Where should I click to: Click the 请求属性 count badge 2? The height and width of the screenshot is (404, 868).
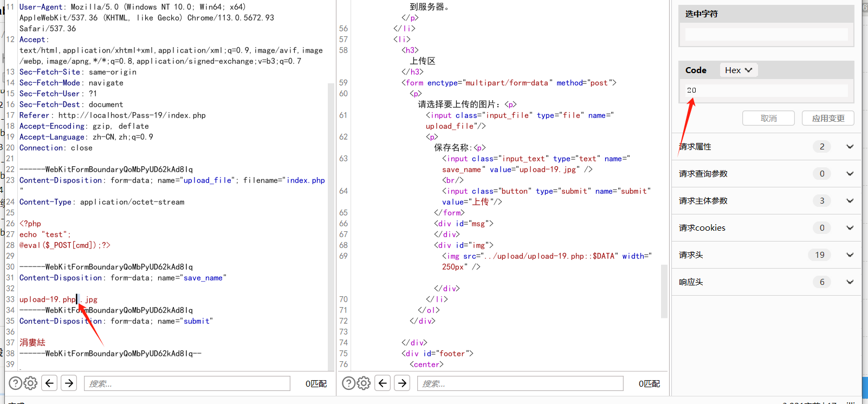pos(822,147)
